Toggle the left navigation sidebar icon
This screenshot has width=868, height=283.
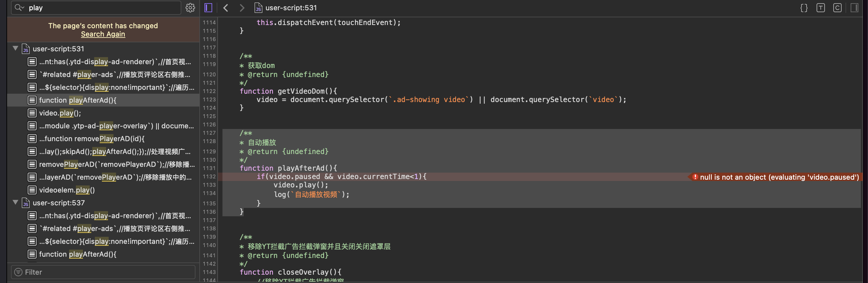pos(208,8)
